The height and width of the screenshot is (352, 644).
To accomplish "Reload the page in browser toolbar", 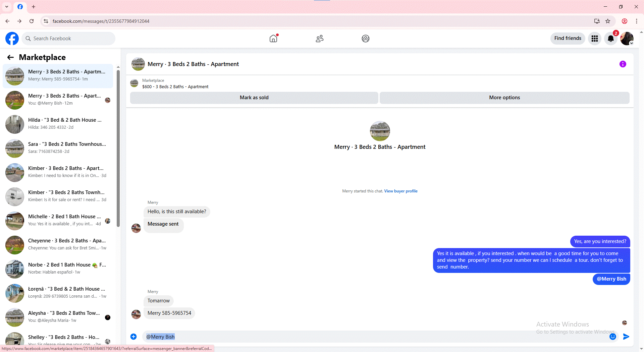I will click(x=32, y=21).
